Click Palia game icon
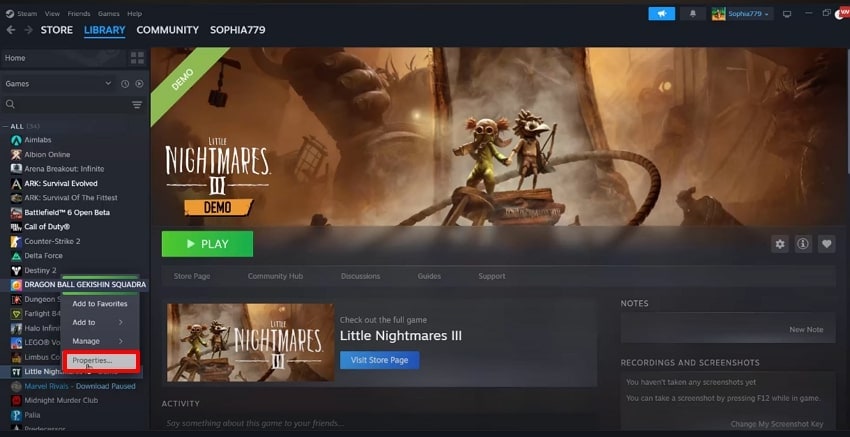The height and width of the screenshot is (437, 850). 16,415
